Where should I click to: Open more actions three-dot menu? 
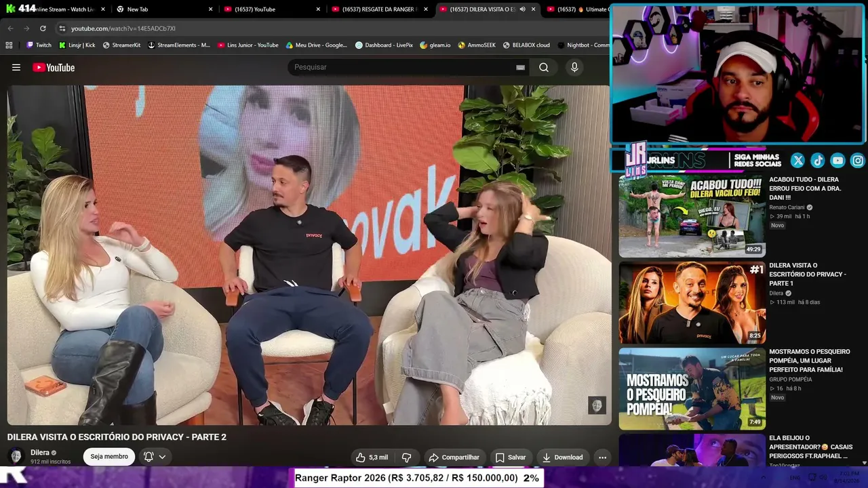coord(602,457)
